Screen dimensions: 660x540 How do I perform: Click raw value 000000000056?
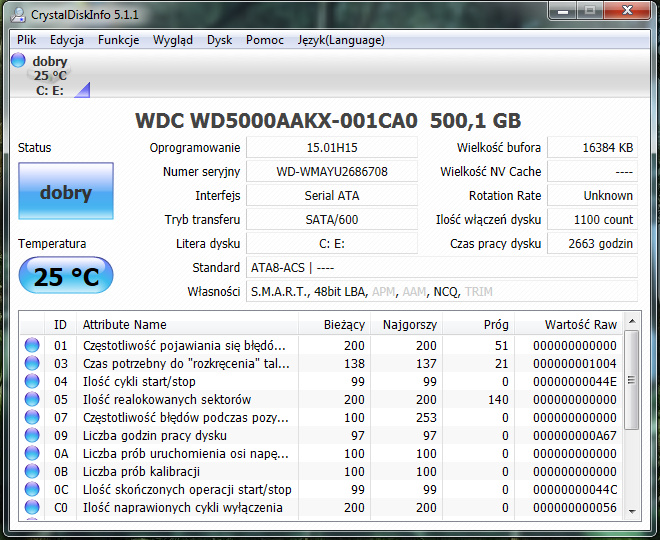tap(575, 507)
